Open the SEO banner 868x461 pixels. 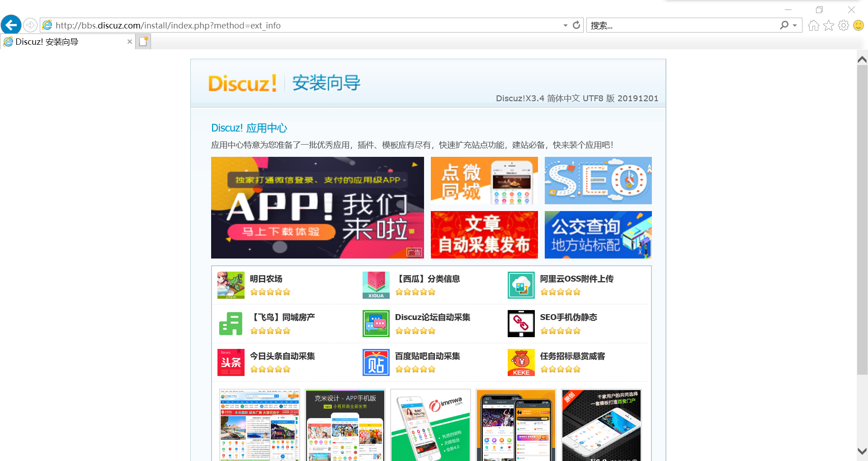tap(598, 180)
